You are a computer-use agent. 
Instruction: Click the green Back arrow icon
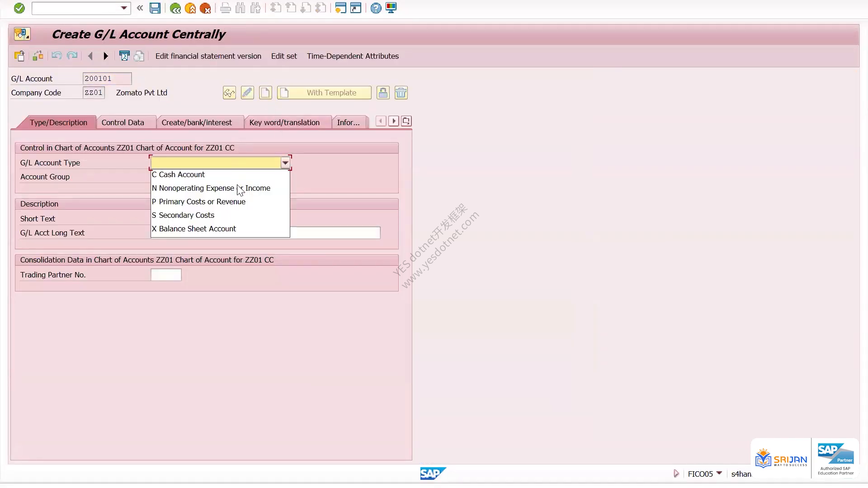(175, 8)
